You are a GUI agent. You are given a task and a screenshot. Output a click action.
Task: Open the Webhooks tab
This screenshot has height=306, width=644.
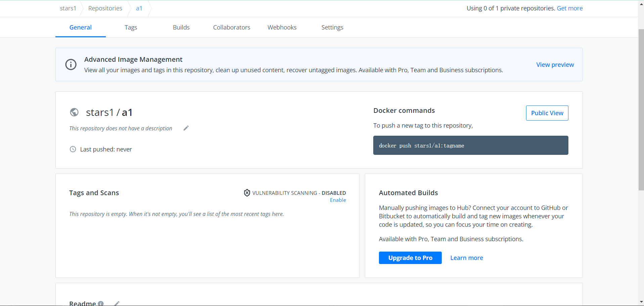point(282,28)
